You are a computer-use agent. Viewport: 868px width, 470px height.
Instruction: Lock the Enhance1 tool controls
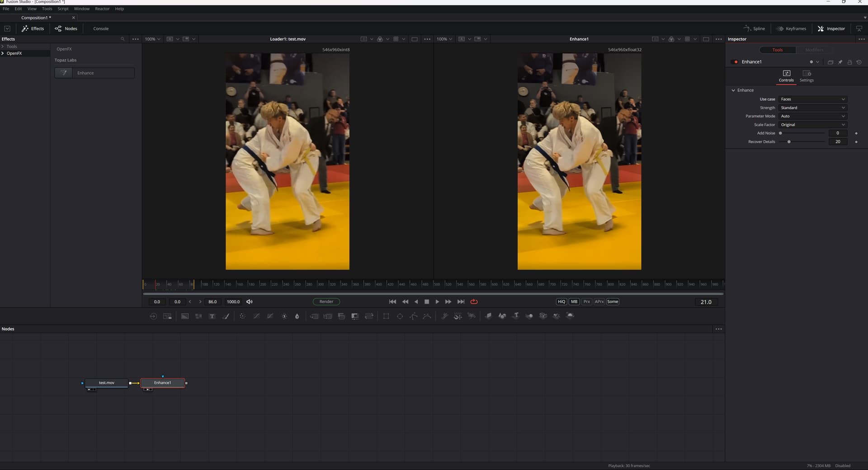pyautogui.click(x=849, y=62)
